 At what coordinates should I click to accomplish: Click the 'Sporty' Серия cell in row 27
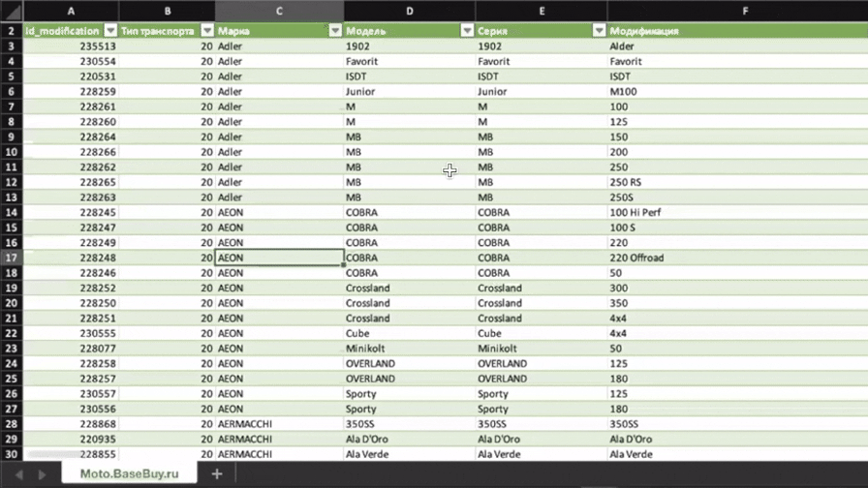[x=542, y=409]
